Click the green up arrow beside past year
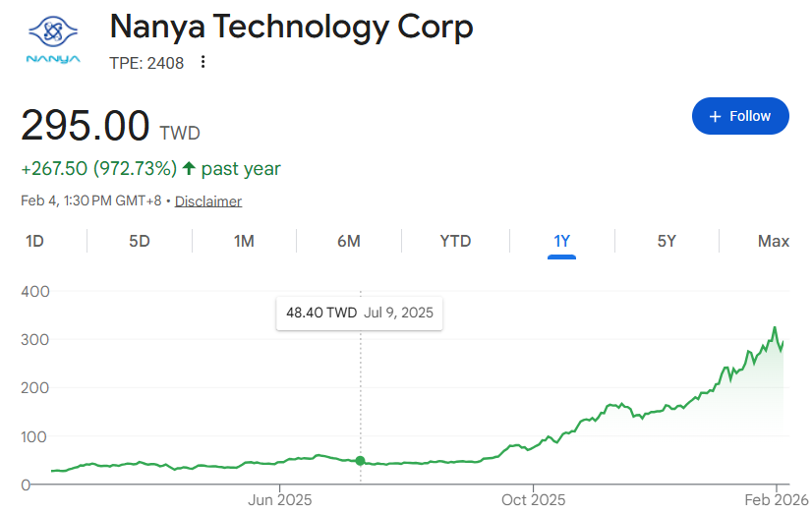Screen dimensions: 812x514 point(189,169)
